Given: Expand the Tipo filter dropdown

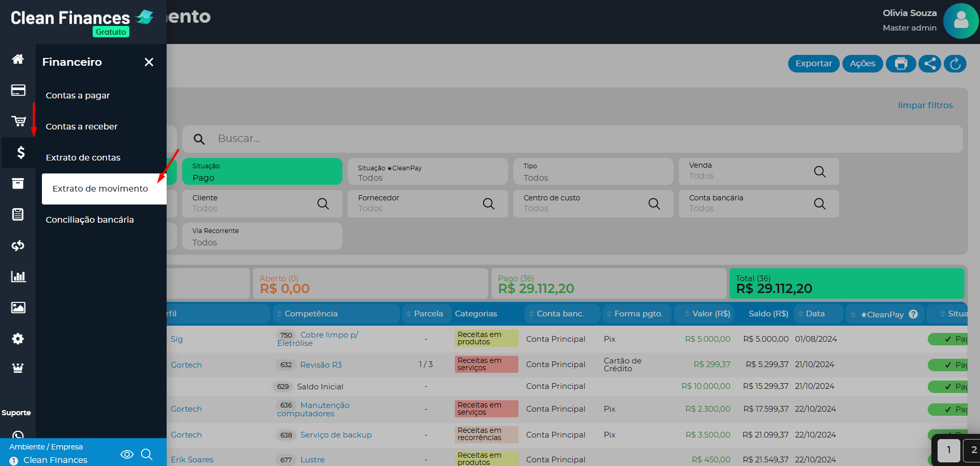Looking at the screenshot, I should [593, 172].
